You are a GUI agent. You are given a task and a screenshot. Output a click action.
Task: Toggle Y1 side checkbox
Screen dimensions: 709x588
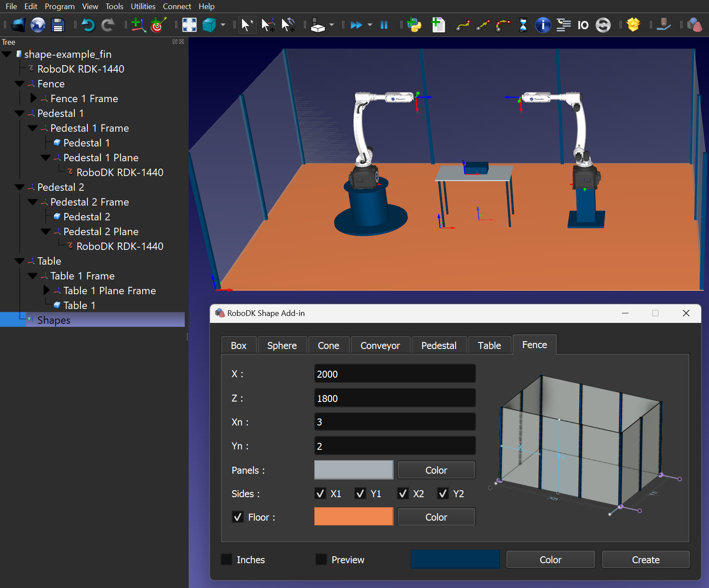tap(360, 493)
